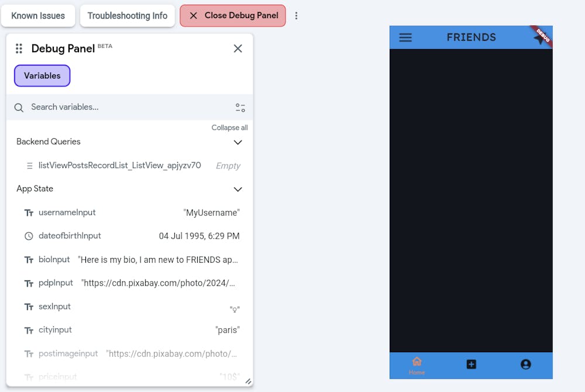This screenshot has height=392, width=585.
Task: Open the Known Issues button
Action: (x=38, y=16)
